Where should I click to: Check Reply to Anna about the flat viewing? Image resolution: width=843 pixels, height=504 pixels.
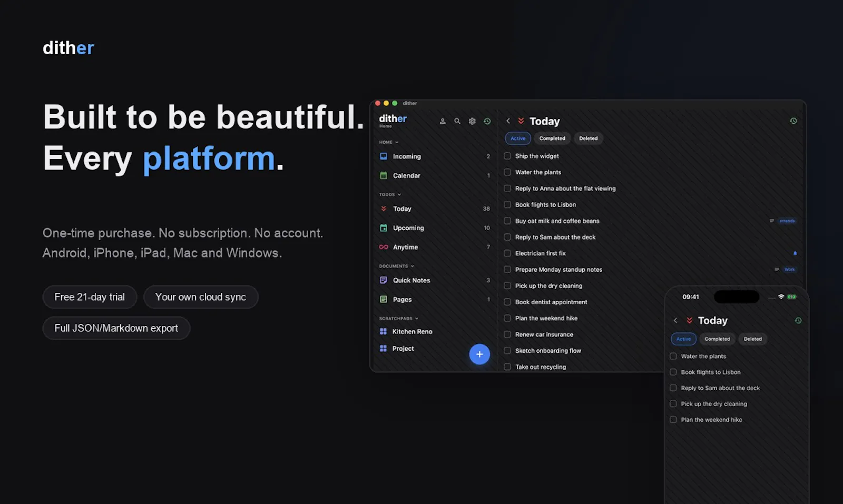point(507,189)
